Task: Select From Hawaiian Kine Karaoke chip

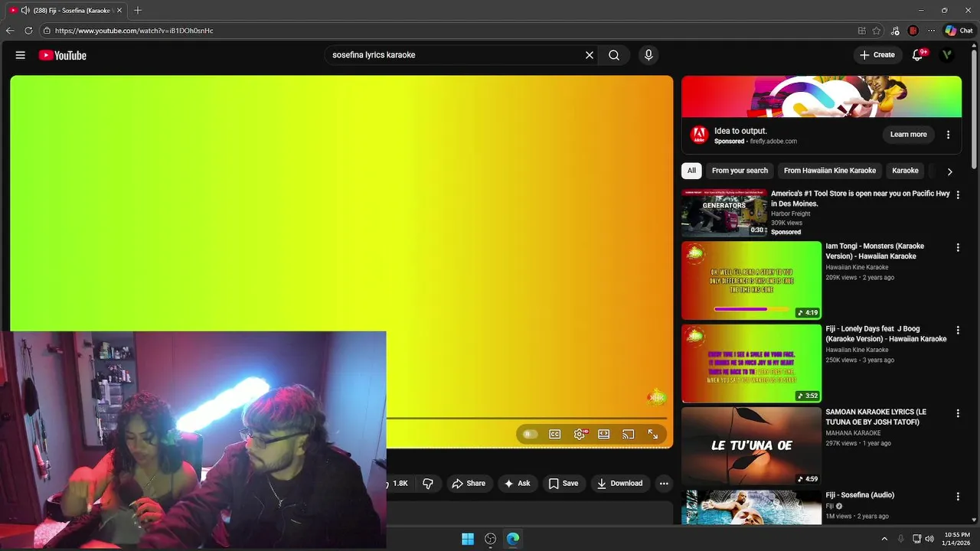Action: point(830,171)
